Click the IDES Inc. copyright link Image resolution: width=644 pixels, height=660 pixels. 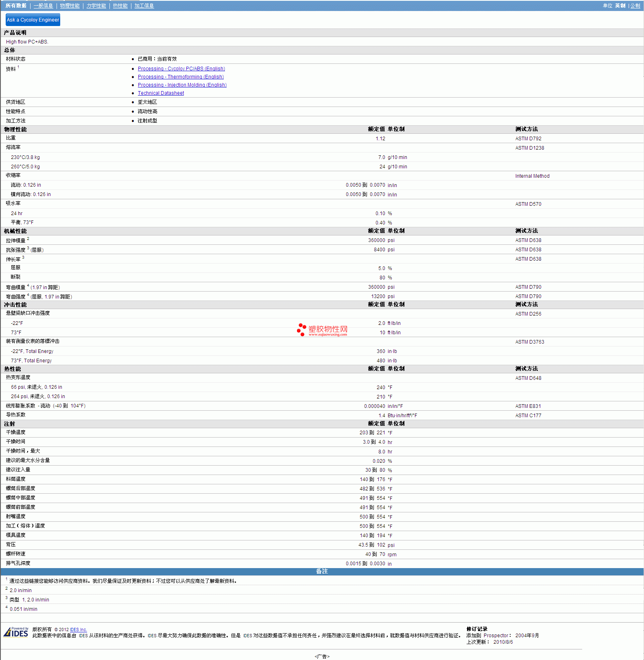coord(78,630)
